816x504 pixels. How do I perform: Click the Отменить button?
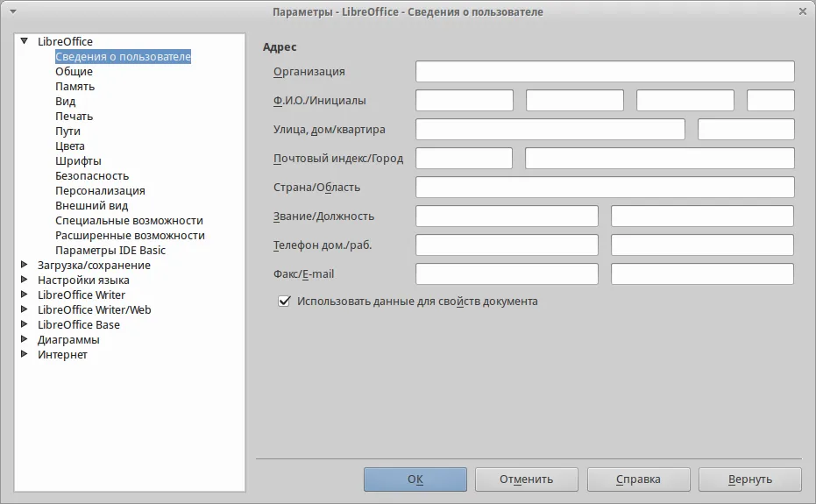(526, 479)
